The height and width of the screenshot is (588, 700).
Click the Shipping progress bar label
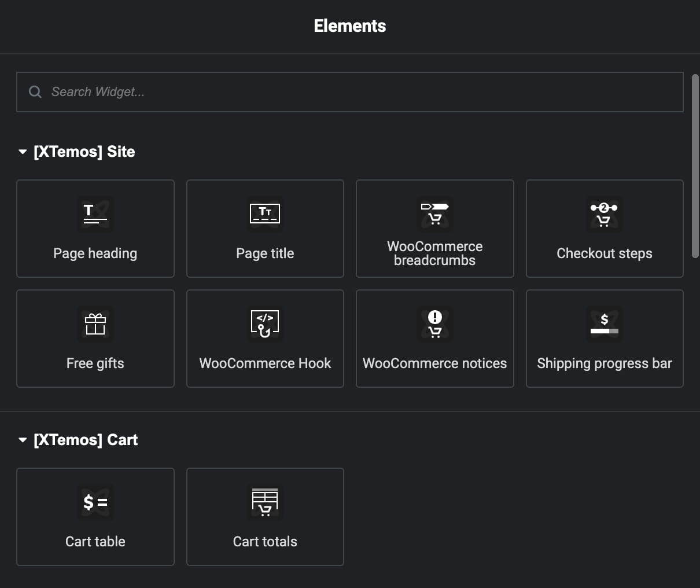pyautogui.click(x=605, y=363)
